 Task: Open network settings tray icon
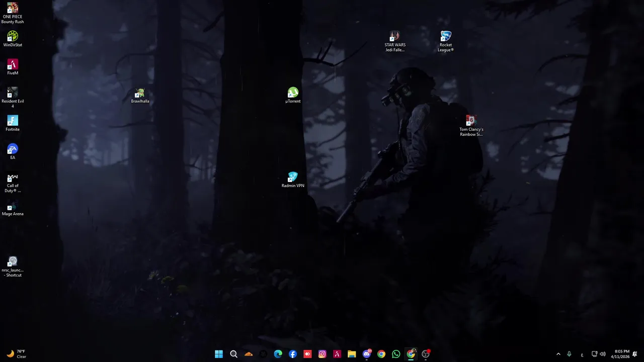(x=594, y=354)
